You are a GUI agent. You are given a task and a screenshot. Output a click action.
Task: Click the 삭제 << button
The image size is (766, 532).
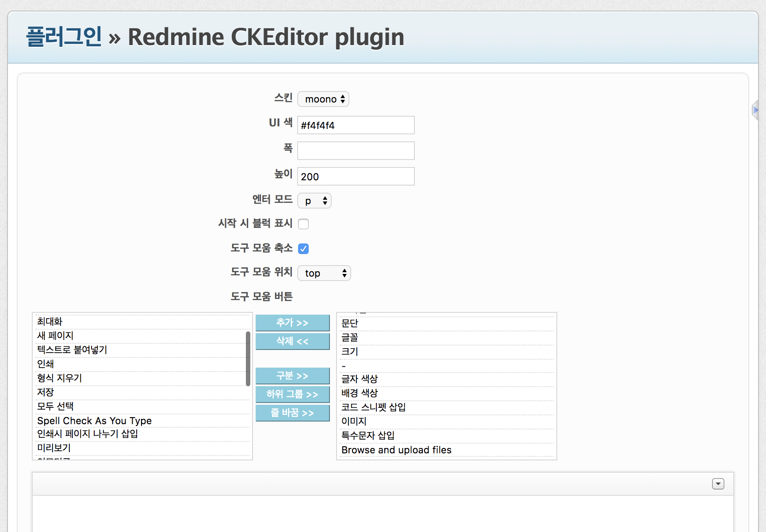coord(293,341)
